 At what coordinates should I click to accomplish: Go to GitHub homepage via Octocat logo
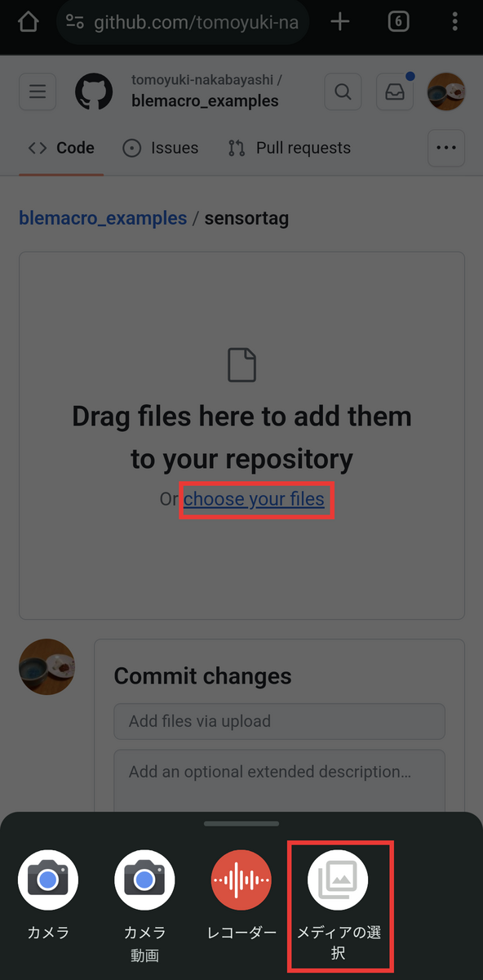[x=94, y=92]
